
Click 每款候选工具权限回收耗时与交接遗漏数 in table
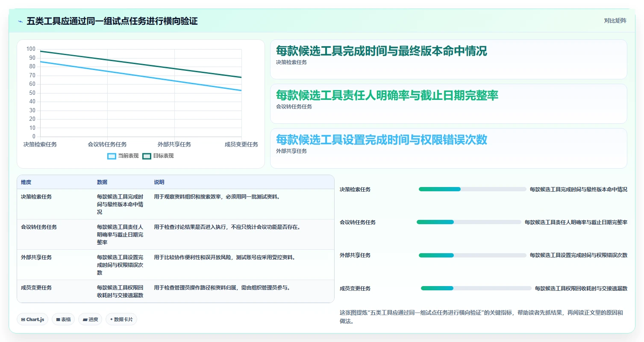(120, 292)
